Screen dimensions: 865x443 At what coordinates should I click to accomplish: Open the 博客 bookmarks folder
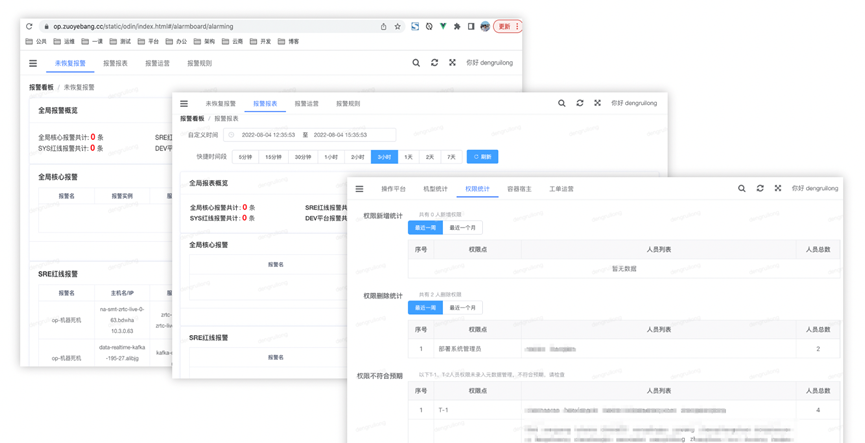288,42
